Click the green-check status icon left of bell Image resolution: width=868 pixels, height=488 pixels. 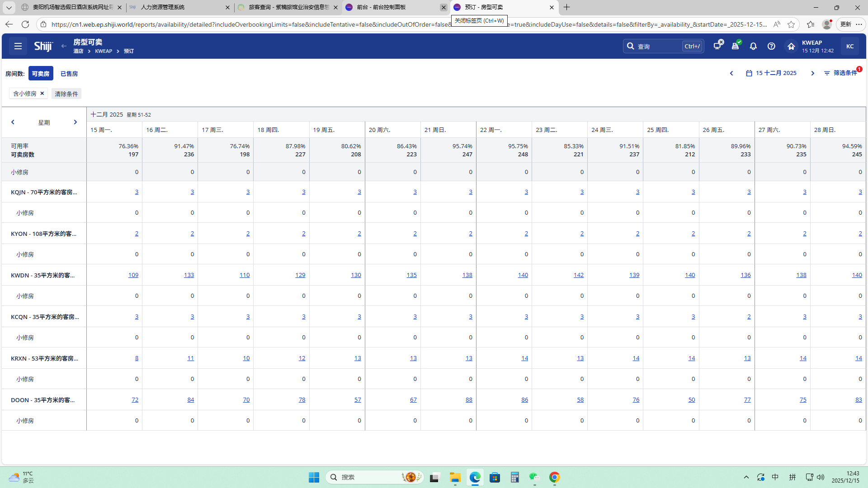click(736, 45)
